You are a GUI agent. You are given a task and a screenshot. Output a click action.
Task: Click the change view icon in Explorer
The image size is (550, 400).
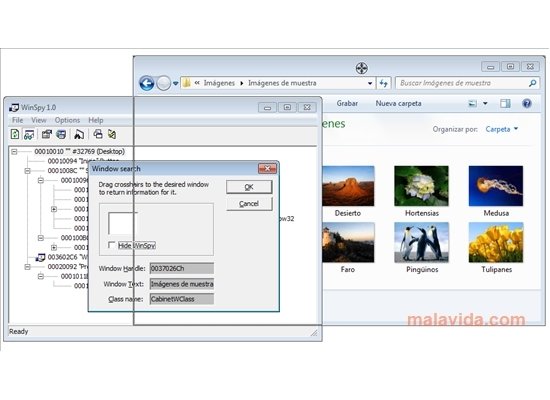473,104
